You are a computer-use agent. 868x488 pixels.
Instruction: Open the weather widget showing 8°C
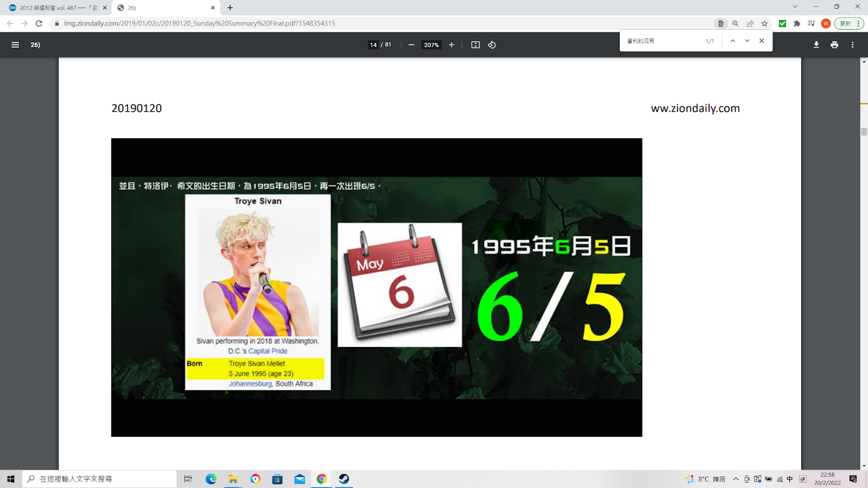[705, 479]
